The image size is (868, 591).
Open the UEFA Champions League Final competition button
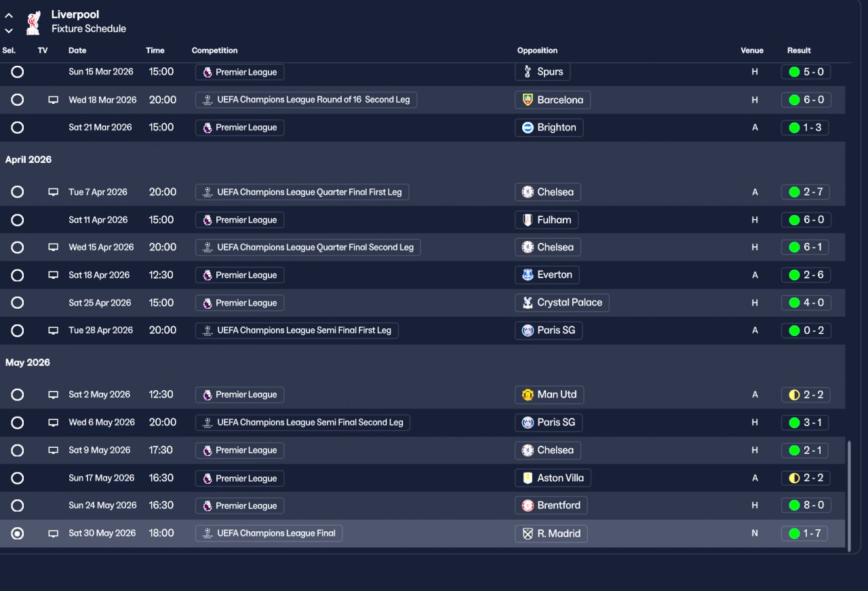[x=269, y=533]
